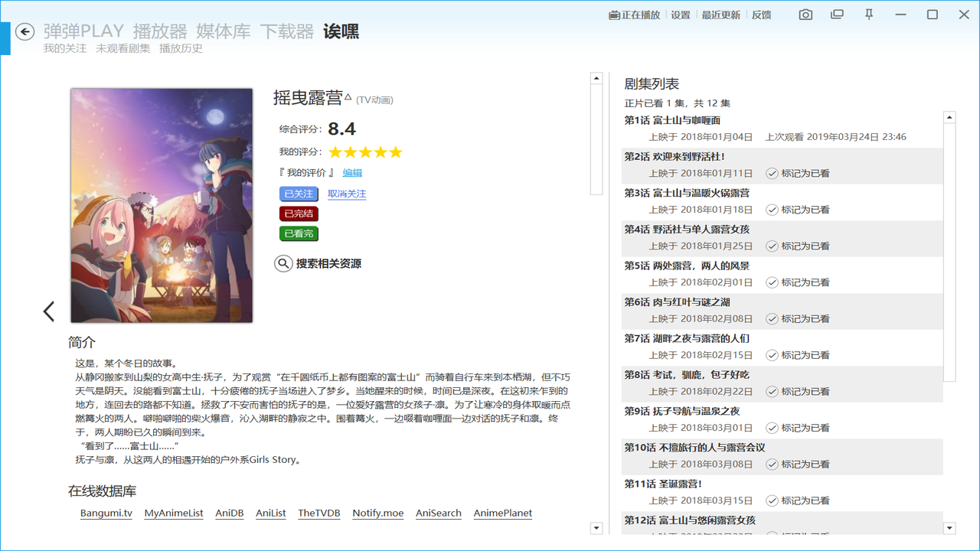Click the 已关注 button
The width and height of the screenshot is (980, 551).
click(299, 194)
